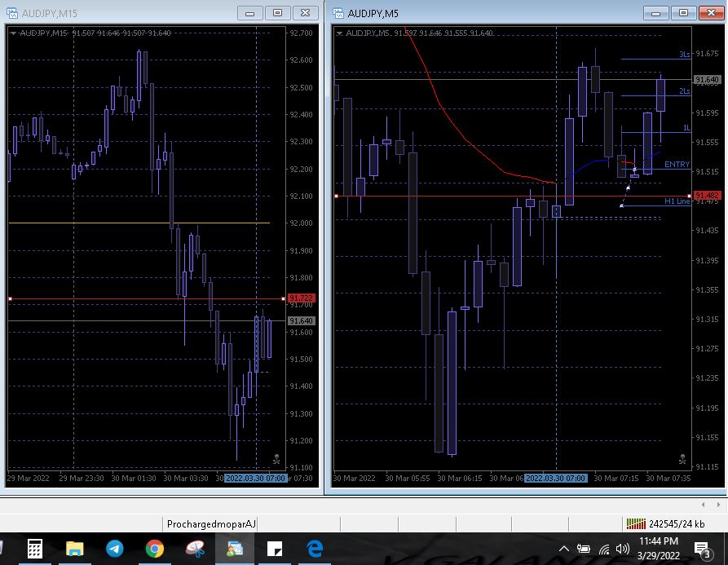Viewport: 728px width, 565px height.
Task: Select the 3Ls level label
Action: click(684, 55)
